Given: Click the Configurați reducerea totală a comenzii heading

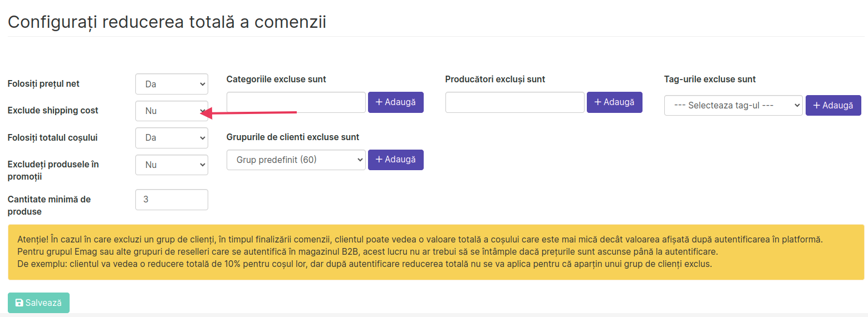Looking at the screenshot, I should pyautogui.click(x=167, y=22).
